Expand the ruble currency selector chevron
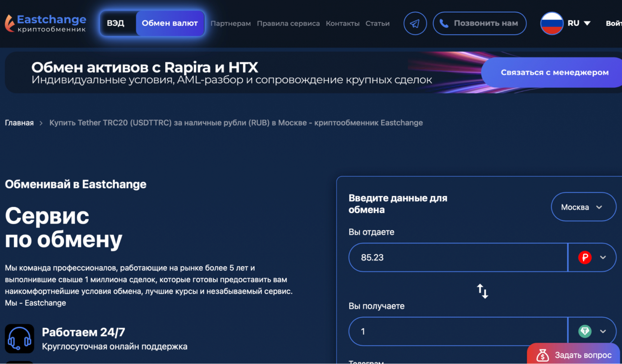This screenshot has width=622, height=364. tap(603, 257)
